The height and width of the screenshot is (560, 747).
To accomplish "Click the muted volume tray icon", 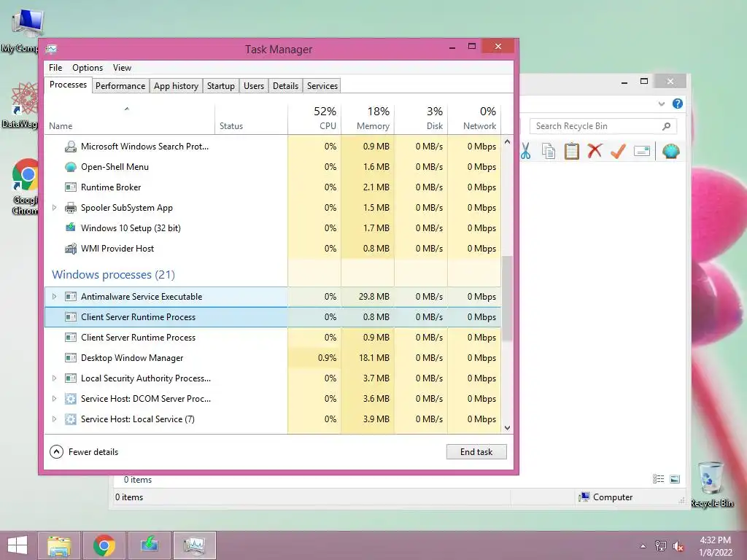I will pos(678,546).
